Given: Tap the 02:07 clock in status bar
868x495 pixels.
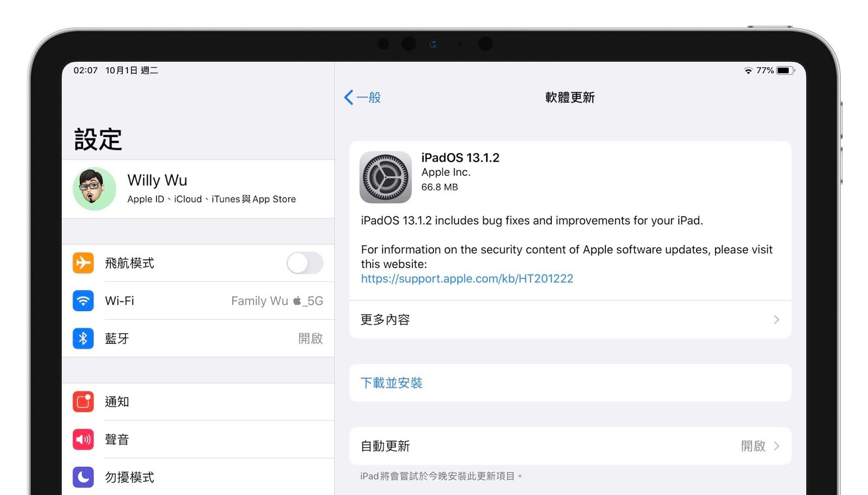Looking at the screenshot, I should click(86, 70).
